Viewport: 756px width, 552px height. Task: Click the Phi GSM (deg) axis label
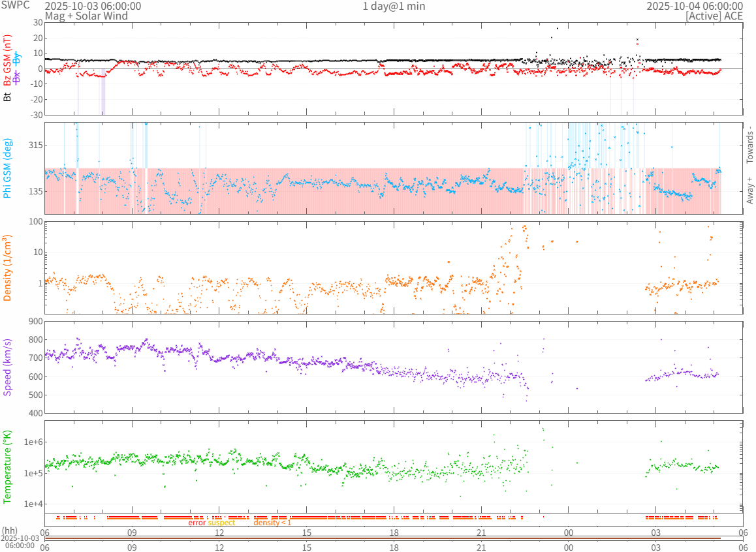click(8, 168)
